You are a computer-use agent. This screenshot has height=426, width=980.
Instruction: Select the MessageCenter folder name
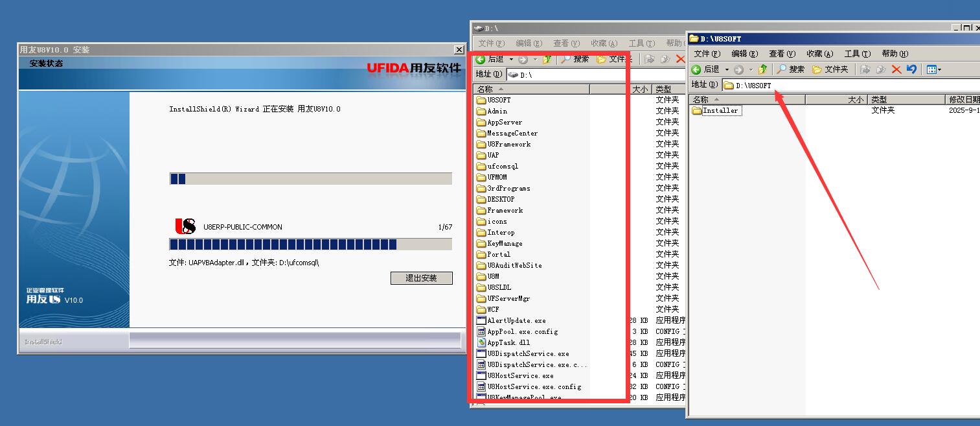pyautogui.click(x=512, y=134)
